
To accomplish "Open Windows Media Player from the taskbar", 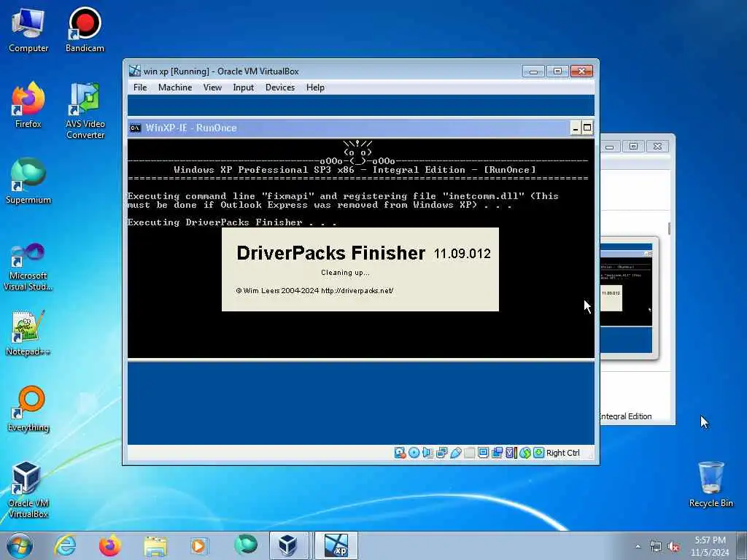I will tap(200, 546).
